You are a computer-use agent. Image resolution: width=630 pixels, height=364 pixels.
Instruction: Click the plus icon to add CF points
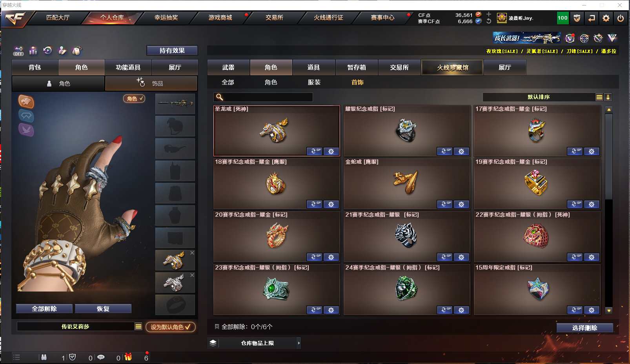coord(489,14)
